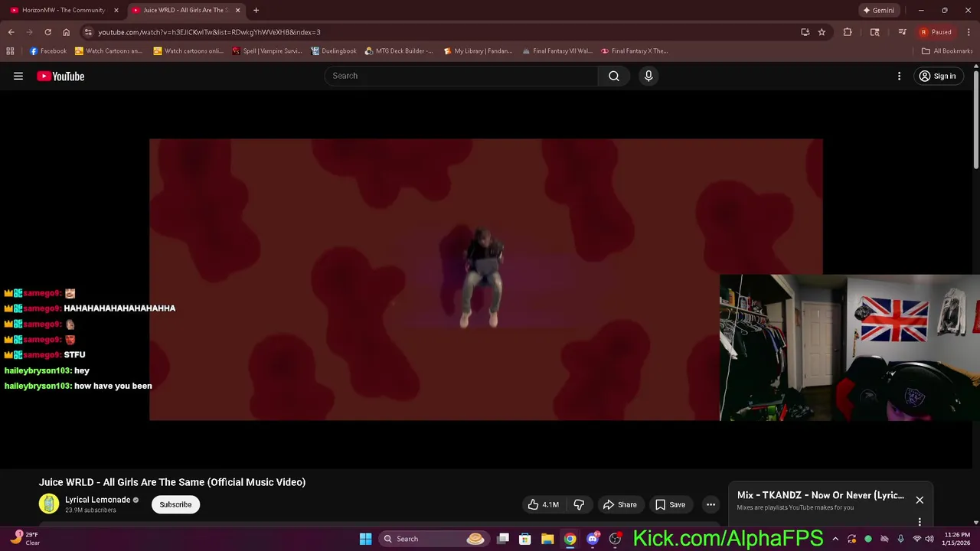This screenshot has width=980, height=551.
Task: Expand the Mix TKANDZ playlist title
Action: click(x=821, y=495)
